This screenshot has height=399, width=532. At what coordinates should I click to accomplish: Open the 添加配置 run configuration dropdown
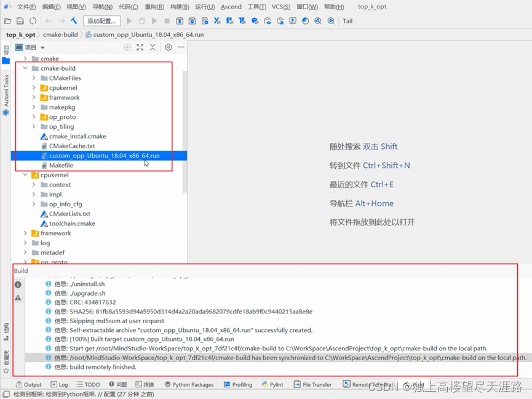100,20
